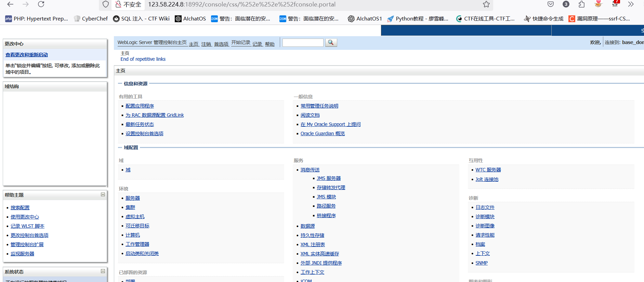Open the 虚拟主机 link
Image resolution: width=644 pixels, height=282 pixels.
tap(135, 216)
